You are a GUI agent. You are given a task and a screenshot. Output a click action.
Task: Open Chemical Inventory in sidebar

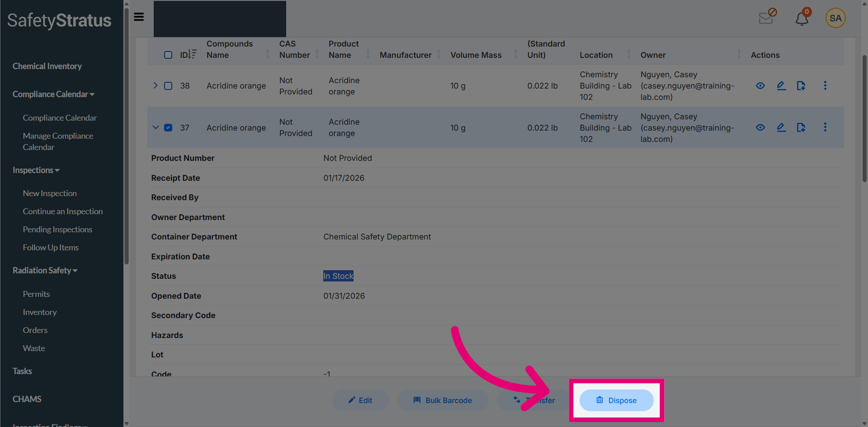pos(47,66)
